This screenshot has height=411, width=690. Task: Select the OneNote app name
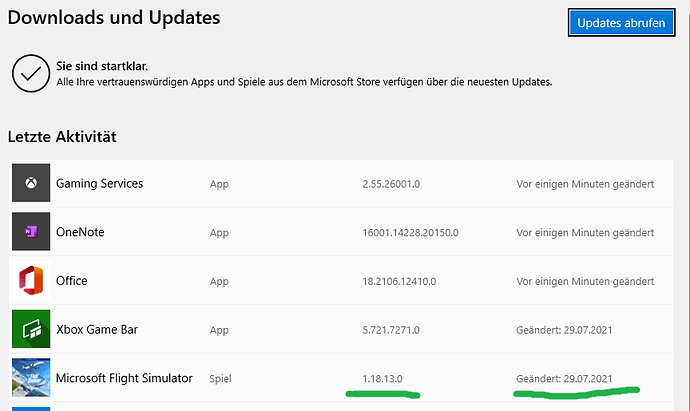(80, 232)
